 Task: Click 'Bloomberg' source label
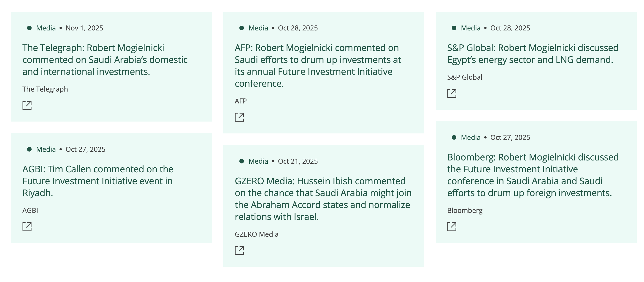465,210
